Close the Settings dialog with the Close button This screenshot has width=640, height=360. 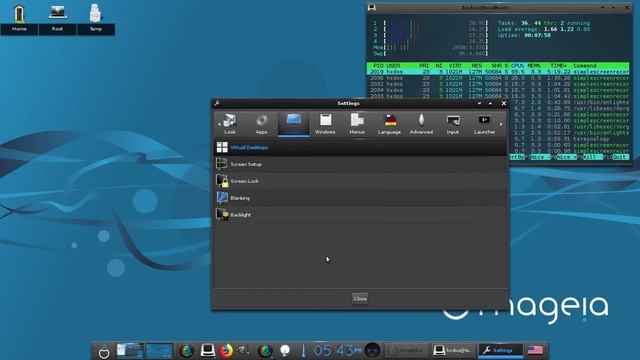[360, 299]
